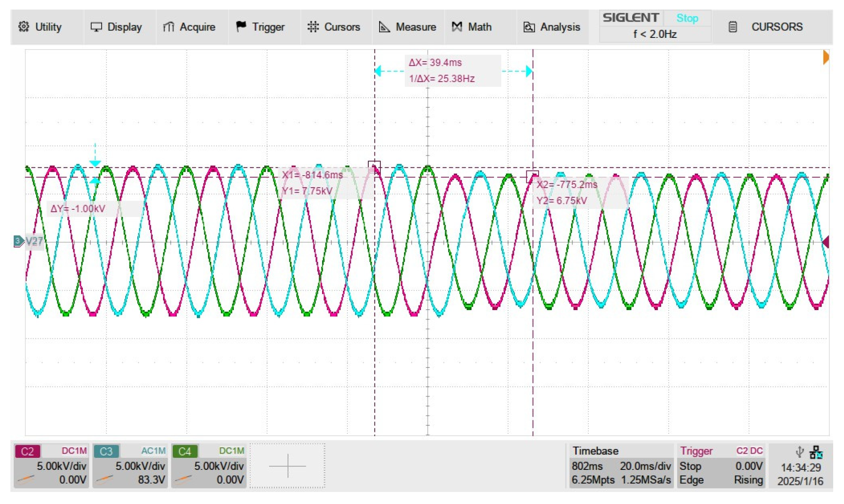Click the network status icon
This screenshot has height=504, width=844.
point(816,452)
